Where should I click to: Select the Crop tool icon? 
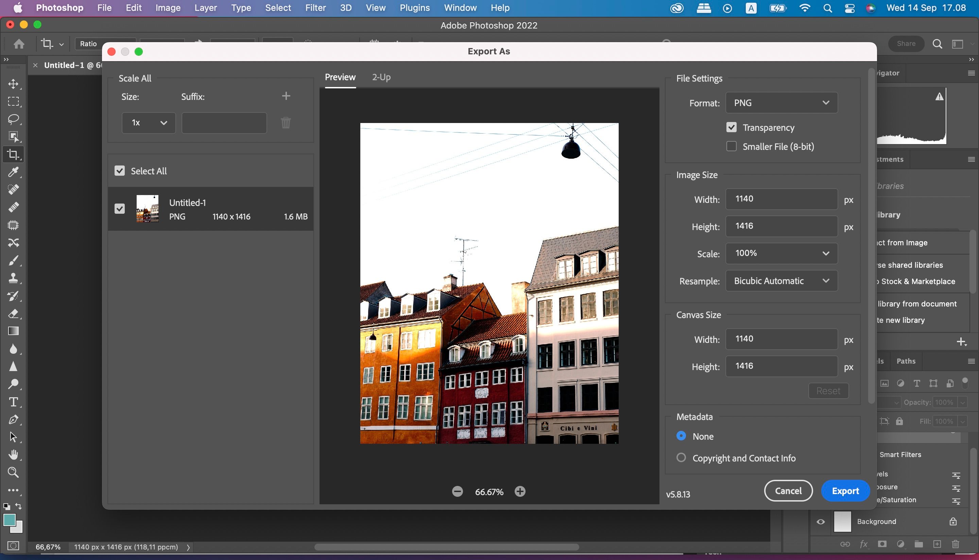(x=14, y=154)
